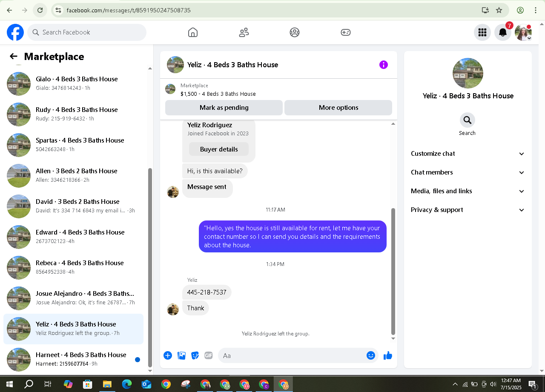Search in conversation magnifier icon
The width and height of the screenshot is (545, 392).
468,120
